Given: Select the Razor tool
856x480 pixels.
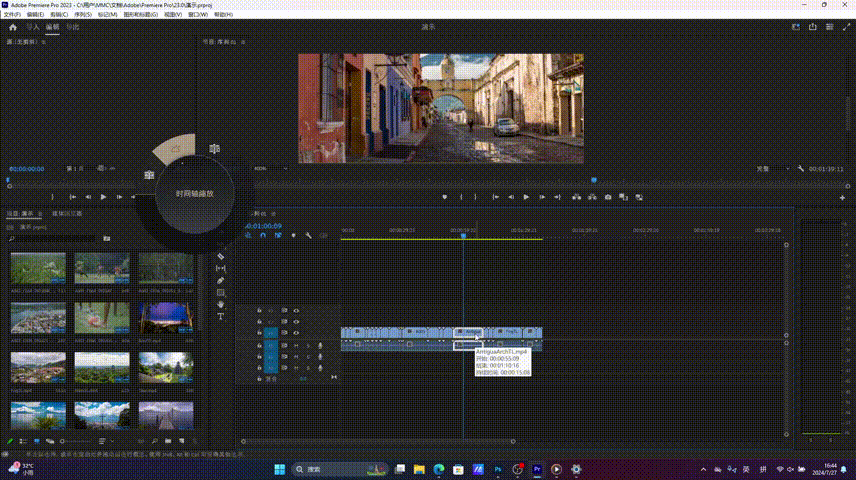Looking at the screenshot, I should click(x=221, y=256).
